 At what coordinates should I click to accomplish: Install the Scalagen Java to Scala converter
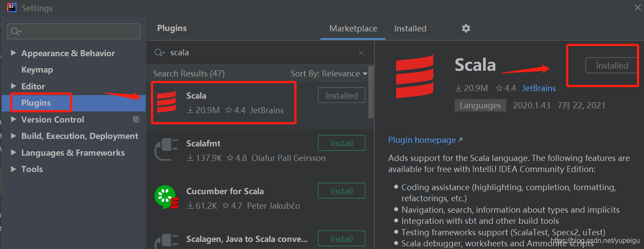342,239
